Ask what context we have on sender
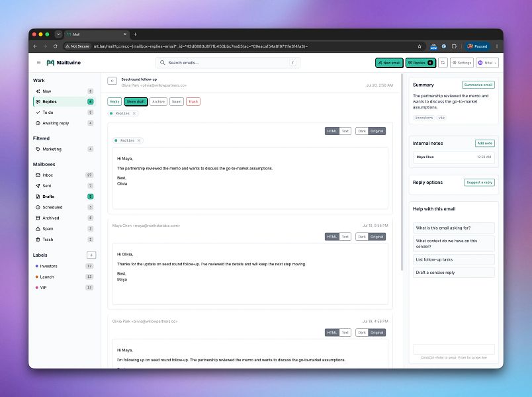Screen dimensions: 532x397 click(x=454, y=243)
